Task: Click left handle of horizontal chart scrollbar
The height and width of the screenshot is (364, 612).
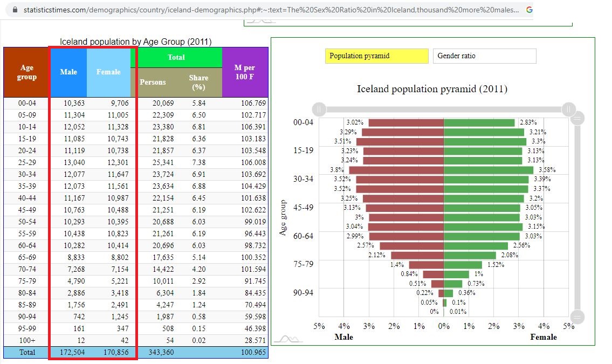Action: point(319,109)
